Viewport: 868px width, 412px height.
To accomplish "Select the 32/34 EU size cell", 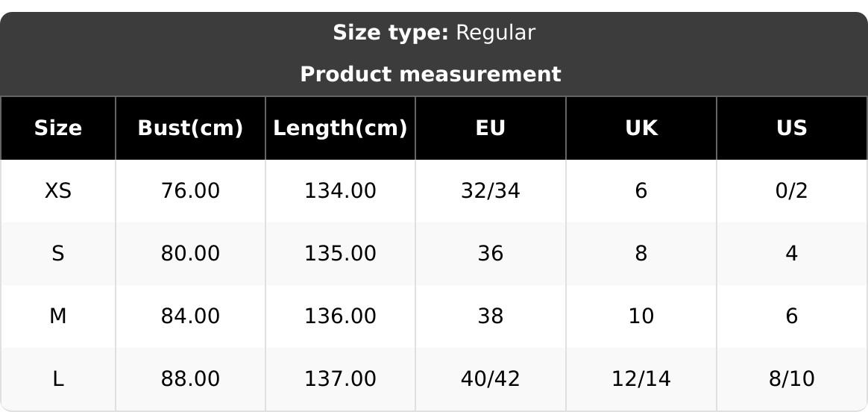I will (491, 191).
